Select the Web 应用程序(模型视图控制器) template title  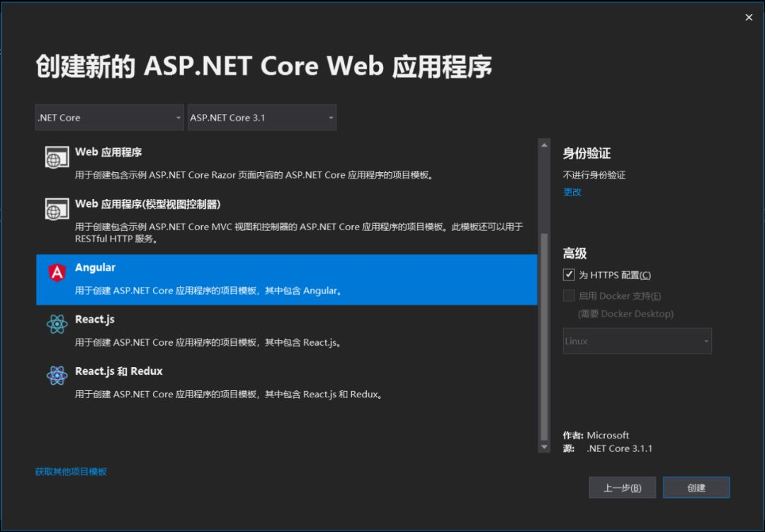tap(148, 204)
